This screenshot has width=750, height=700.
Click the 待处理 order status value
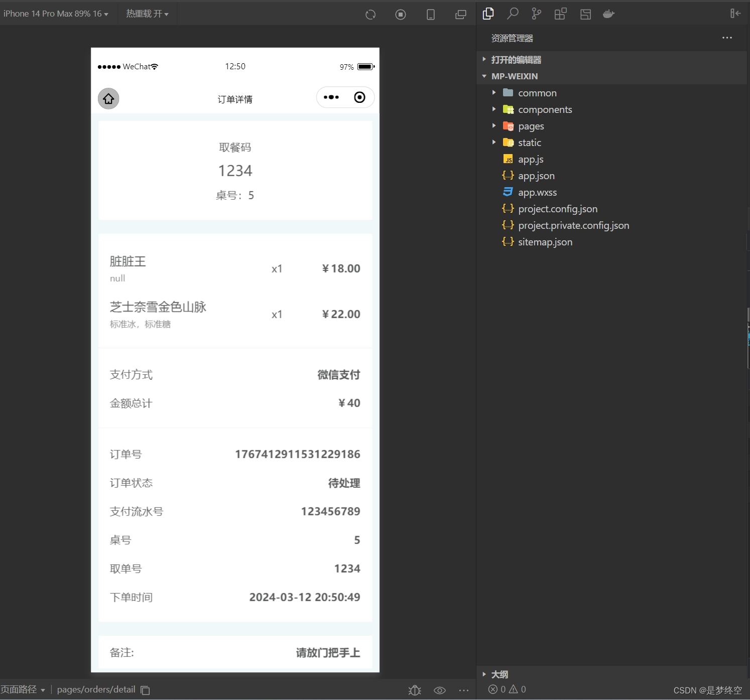coord(344,483)
